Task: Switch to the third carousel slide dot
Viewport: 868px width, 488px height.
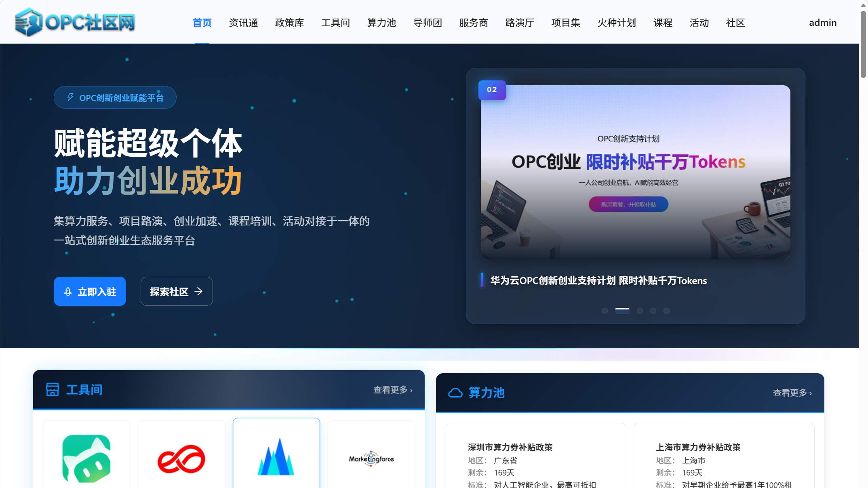Action: (640, 311)
